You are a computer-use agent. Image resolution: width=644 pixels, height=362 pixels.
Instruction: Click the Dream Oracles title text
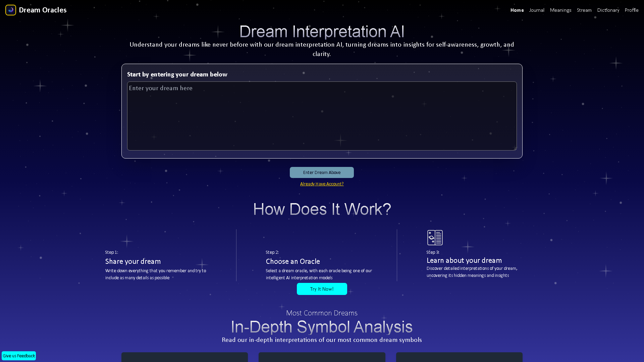43,10
